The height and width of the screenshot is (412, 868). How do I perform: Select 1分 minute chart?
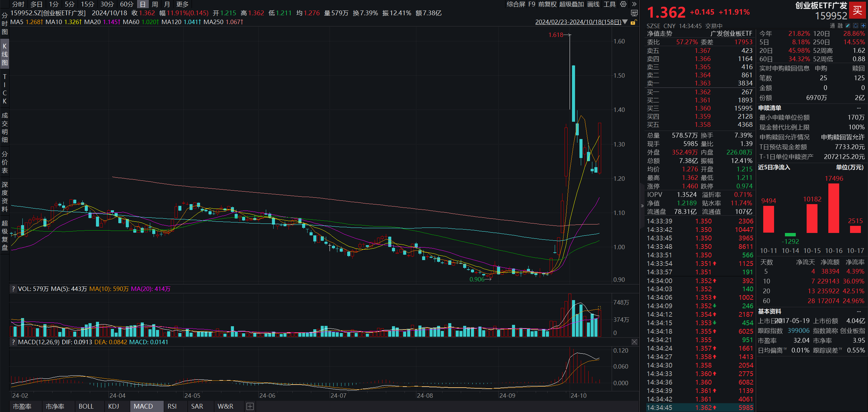click(x=54, y=4)
